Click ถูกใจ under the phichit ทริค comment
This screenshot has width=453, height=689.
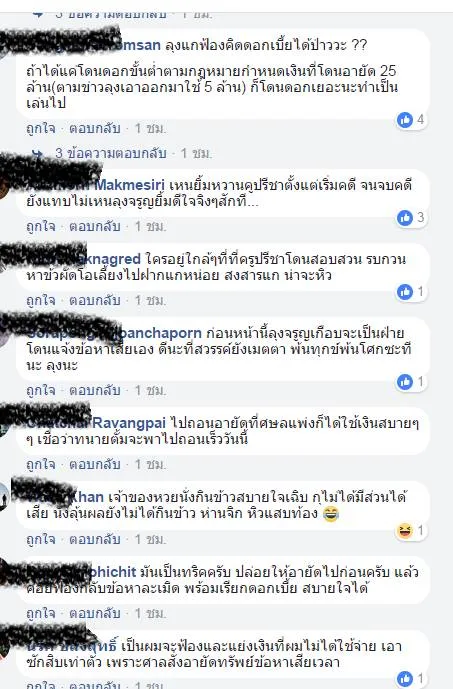point(40,613)
